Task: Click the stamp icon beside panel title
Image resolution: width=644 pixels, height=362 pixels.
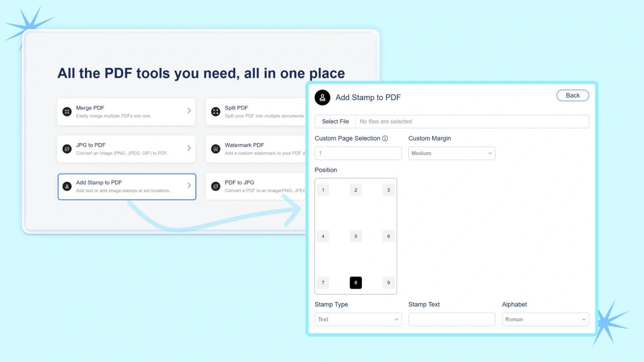Action: [x=322, y=97]
